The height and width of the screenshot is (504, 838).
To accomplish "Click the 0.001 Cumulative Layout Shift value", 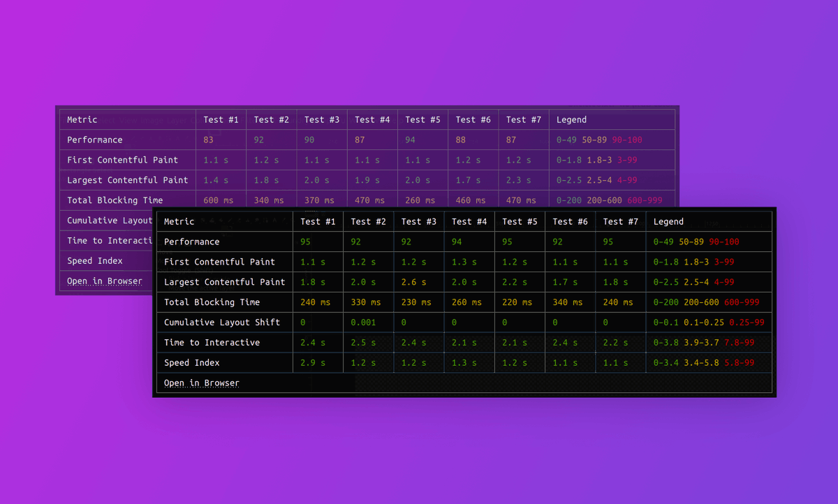I will (363, 323).
